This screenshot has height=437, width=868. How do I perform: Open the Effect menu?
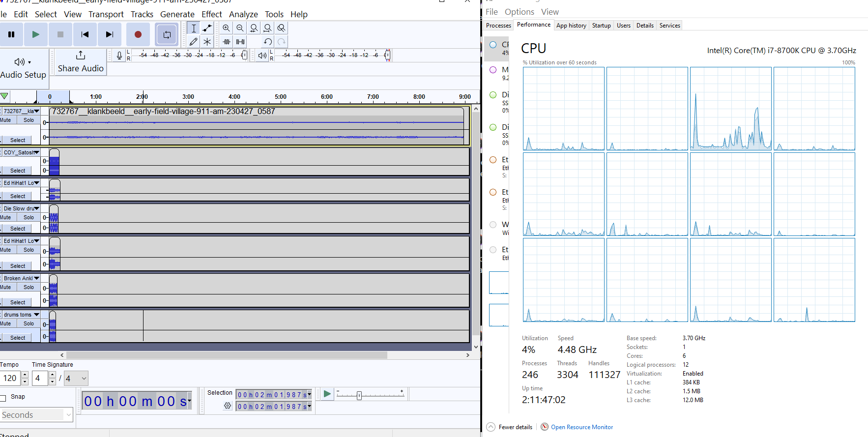pyautogui.click(x=212, y=14)
